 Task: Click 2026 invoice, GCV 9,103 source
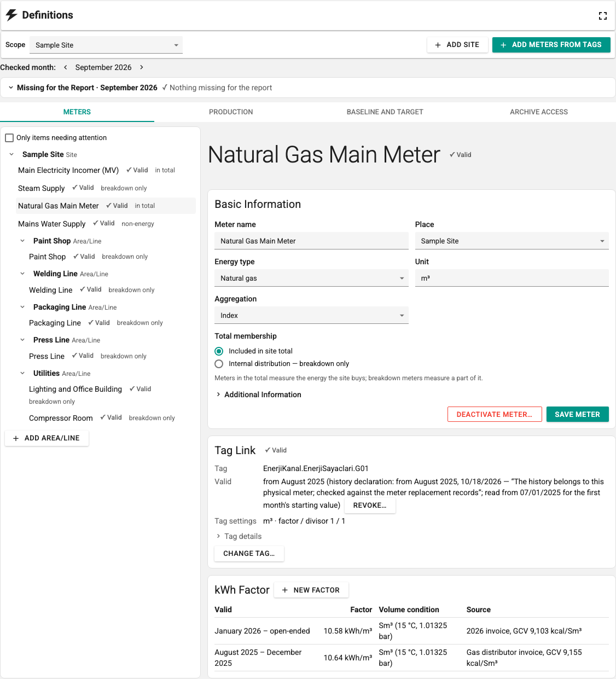[x=524, y=631]
